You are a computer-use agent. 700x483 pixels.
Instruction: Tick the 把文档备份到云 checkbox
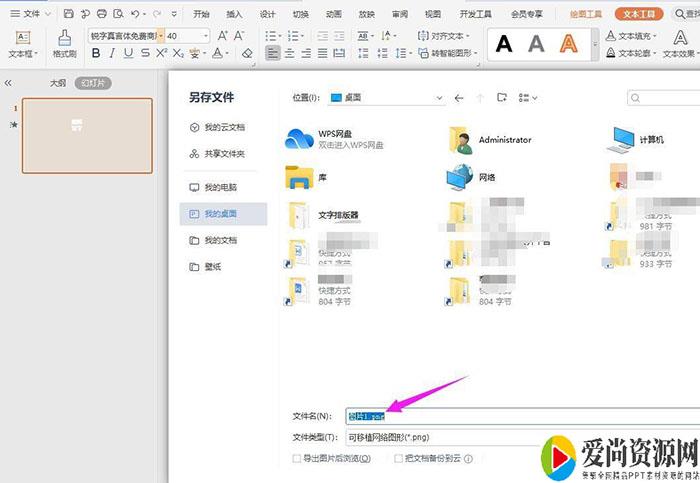[x=399, y=458]
